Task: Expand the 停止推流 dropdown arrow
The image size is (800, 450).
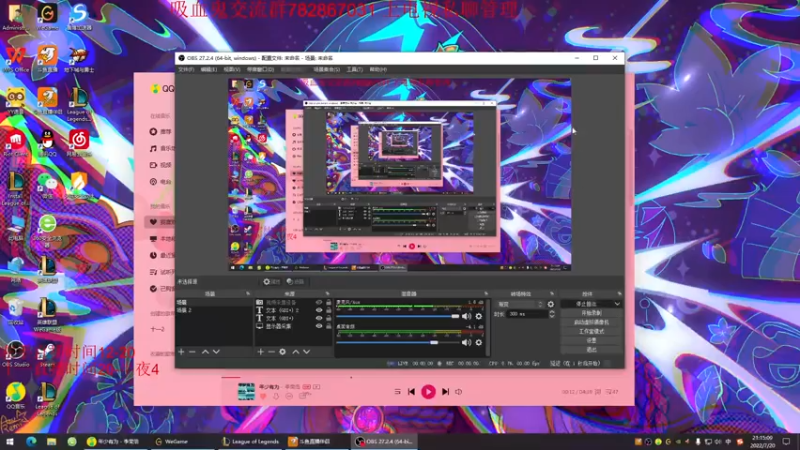Action: (x=617, y=304)
